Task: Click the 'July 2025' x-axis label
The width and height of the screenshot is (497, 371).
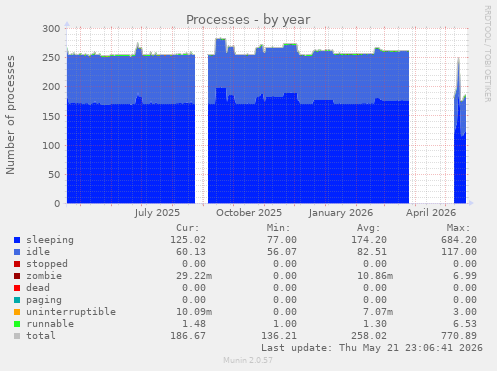Action: (157, 213)
